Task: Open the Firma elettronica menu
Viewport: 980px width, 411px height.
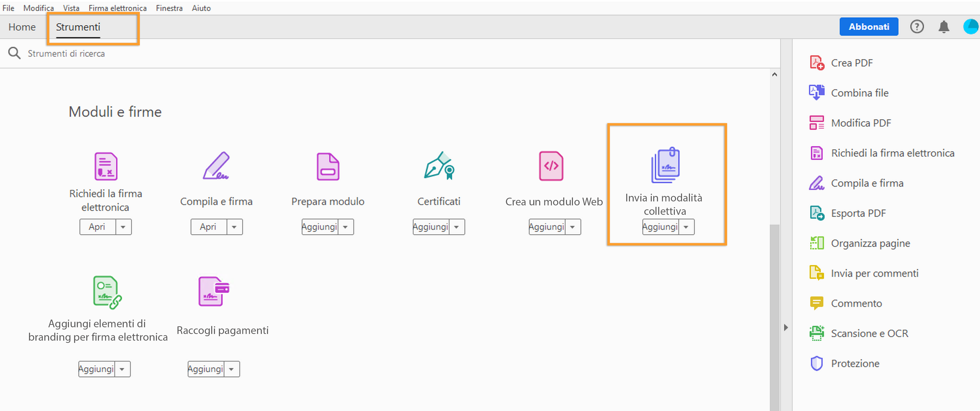Action: [117, 8]
